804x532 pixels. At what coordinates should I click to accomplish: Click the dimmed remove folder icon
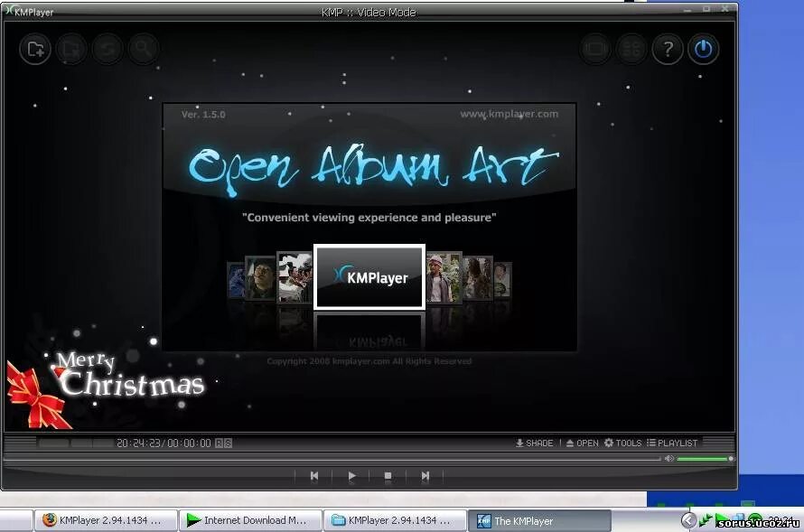point(71,49)
